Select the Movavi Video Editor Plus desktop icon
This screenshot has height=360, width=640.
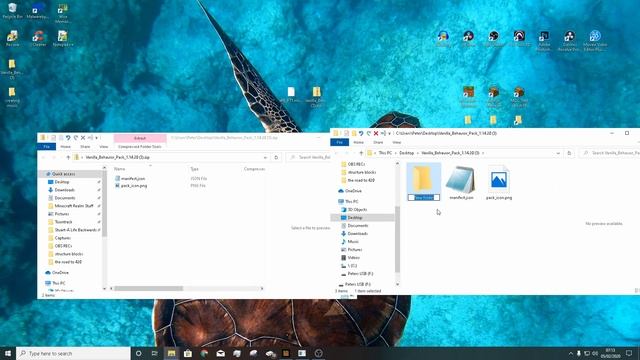595,40
